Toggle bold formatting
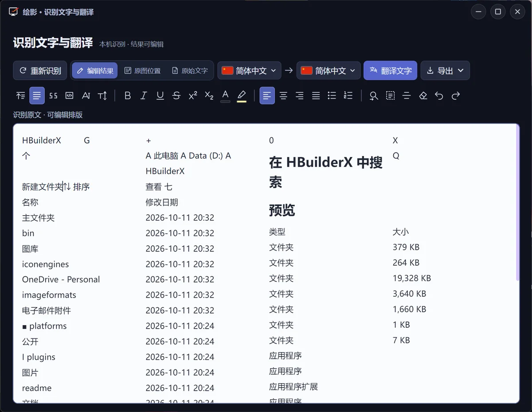The height and width of the screenshot is (412, 532). point(128,95)
